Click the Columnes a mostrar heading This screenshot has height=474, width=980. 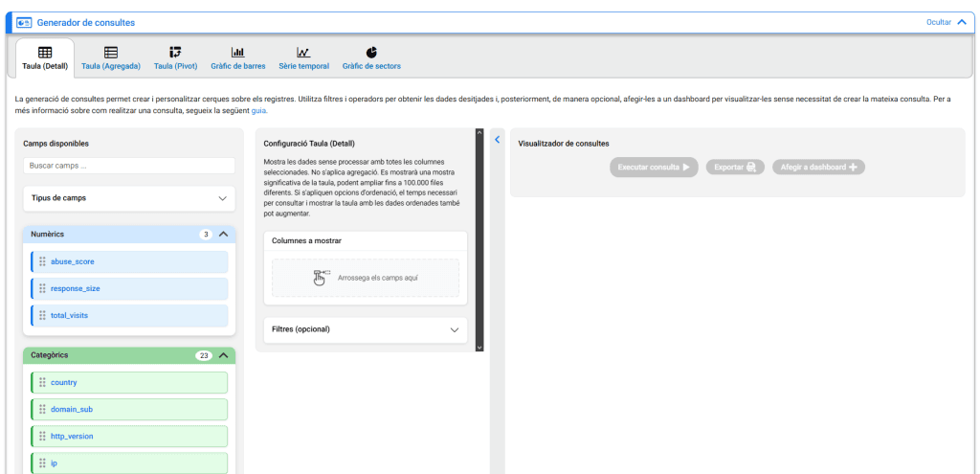click(306, 240)
